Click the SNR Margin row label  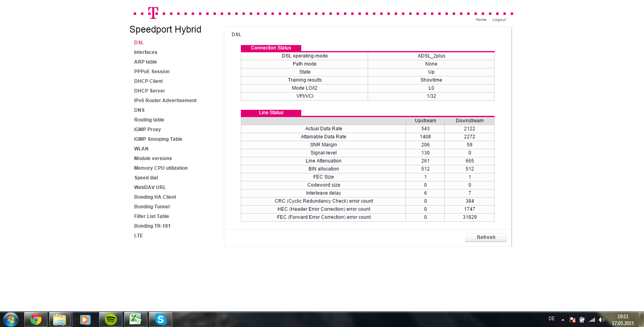click(x=323, y=145)
